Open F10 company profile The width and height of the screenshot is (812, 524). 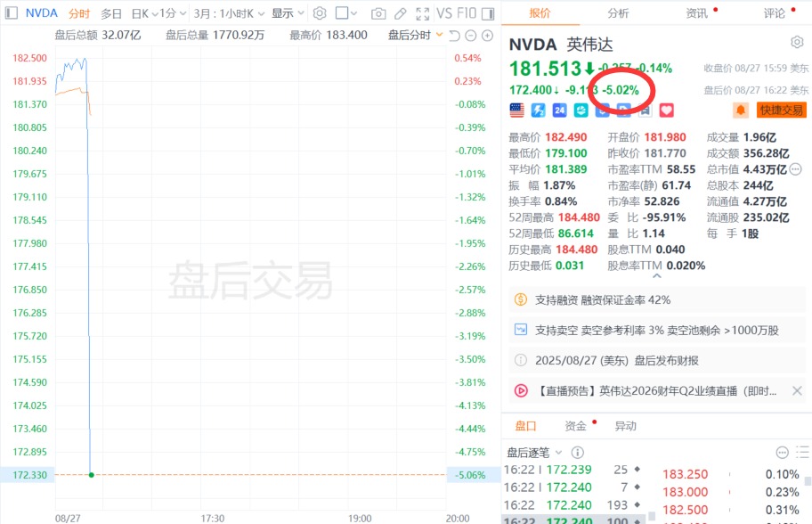click(466, 13)
